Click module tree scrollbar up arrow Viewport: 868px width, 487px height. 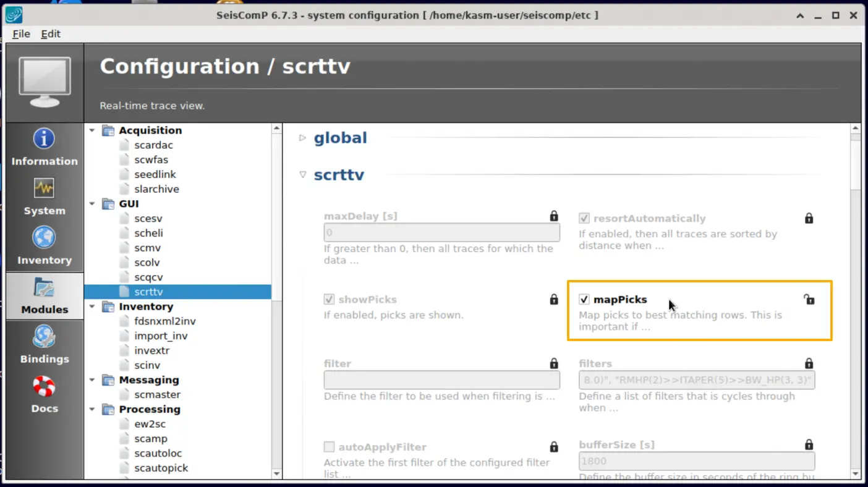[x=277, y=129]
